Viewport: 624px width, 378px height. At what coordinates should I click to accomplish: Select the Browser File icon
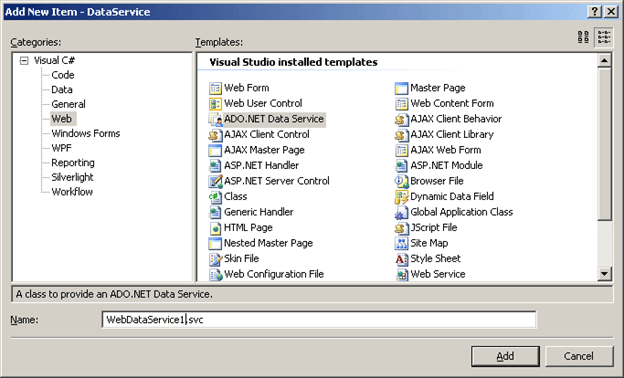tap(401, 181)
